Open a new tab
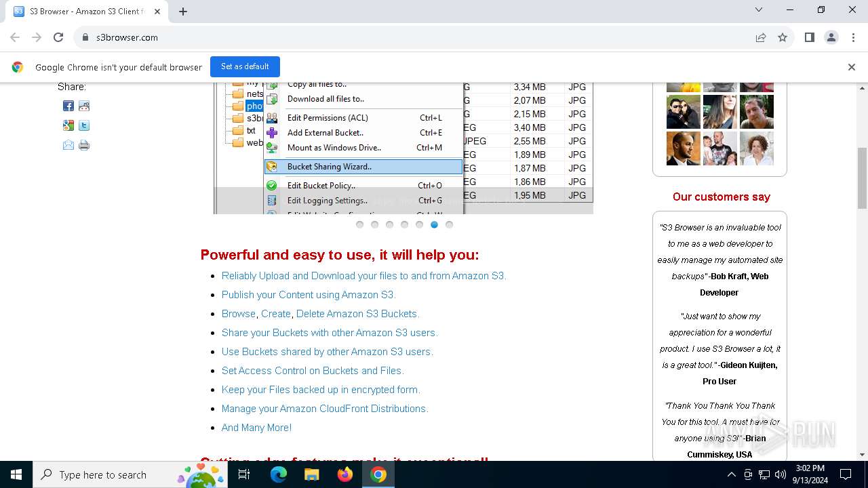The height and width of the screenshot is (488, 868). pos(183,11)
